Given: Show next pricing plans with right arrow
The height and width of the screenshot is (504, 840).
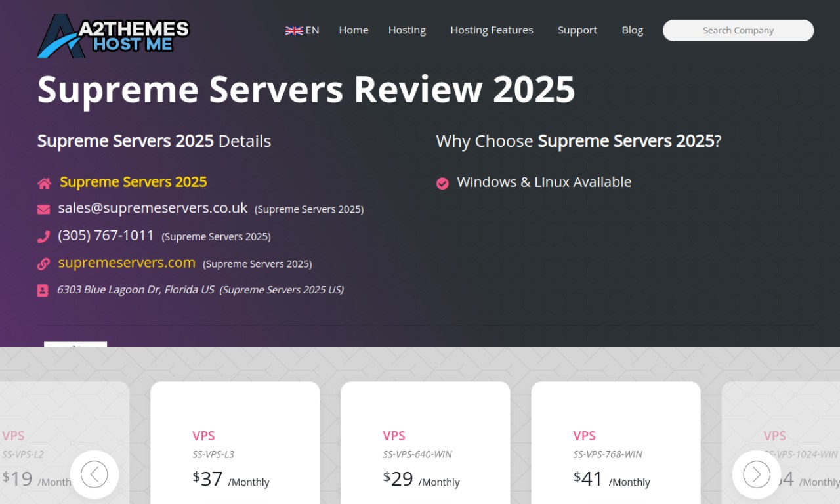Looking at the screenshot, I should point(757,474).
